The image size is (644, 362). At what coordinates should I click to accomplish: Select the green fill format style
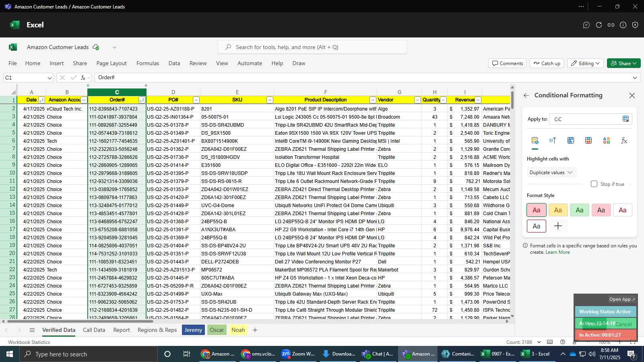coord(580,210)
